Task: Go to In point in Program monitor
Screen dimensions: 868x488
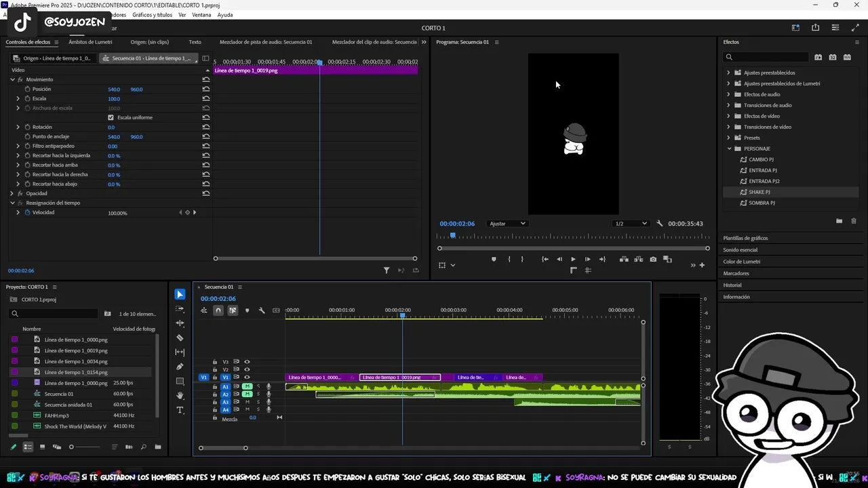Action: point(545,259)
